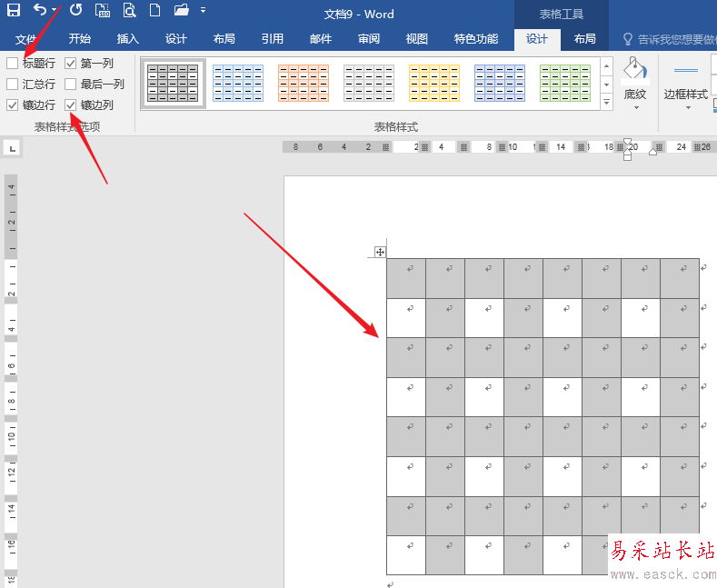Screen dimensions: 717x588
Task: Open the 边框样式 dropdown arrow
Action: click(x=688, y=108)
